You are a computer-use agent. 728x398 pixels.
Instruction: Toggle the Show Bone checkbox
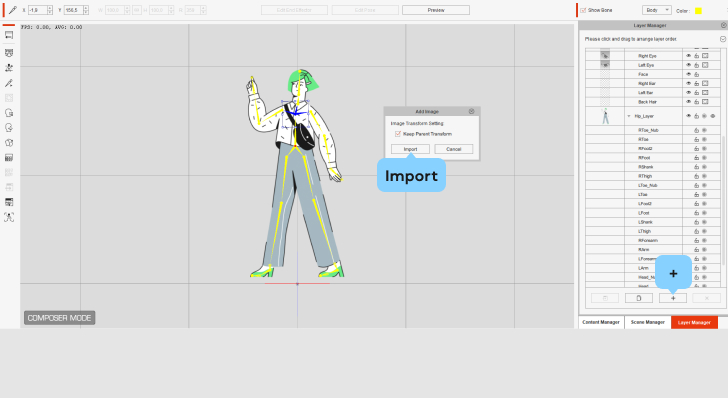[583, 10]
